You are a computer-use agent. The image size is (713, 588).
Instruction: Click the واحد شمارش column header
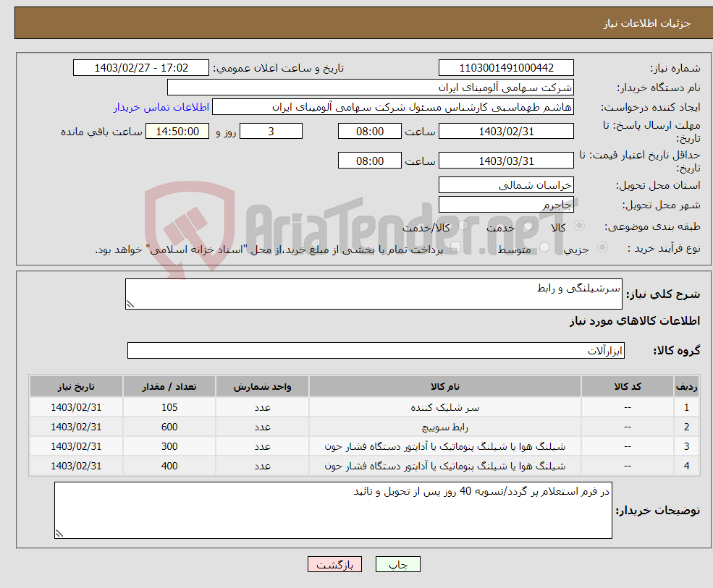point(262,387)
